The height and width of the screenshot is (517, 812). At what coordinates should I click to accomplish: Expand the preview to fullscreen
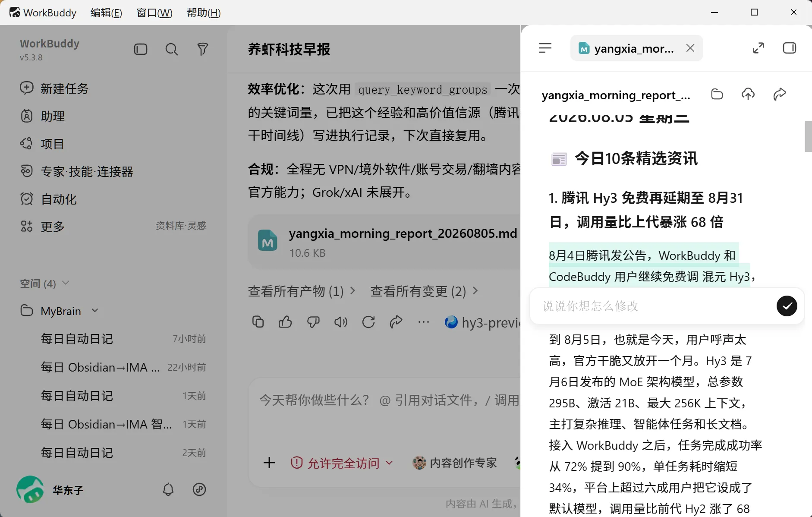[758, 48]
